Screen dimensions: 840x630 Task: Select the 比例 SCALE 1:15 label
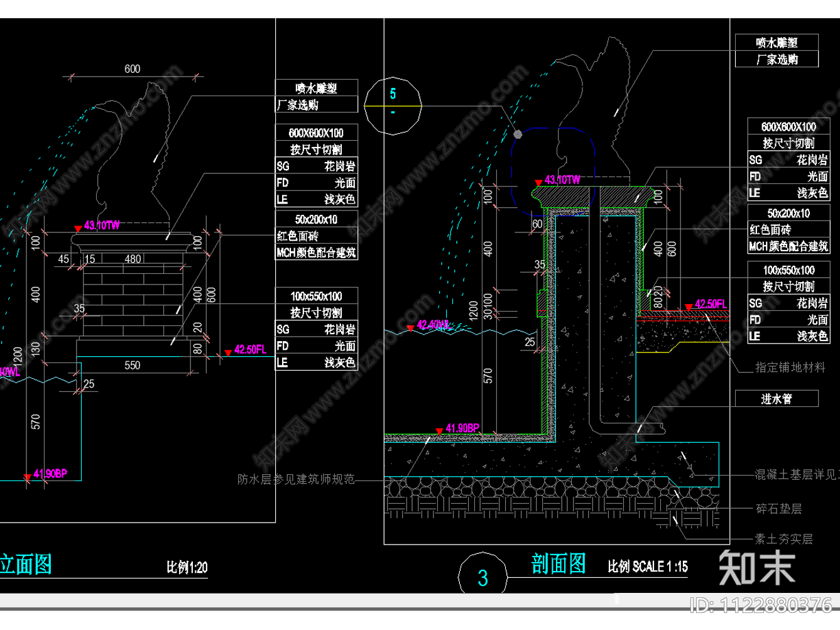647,567
